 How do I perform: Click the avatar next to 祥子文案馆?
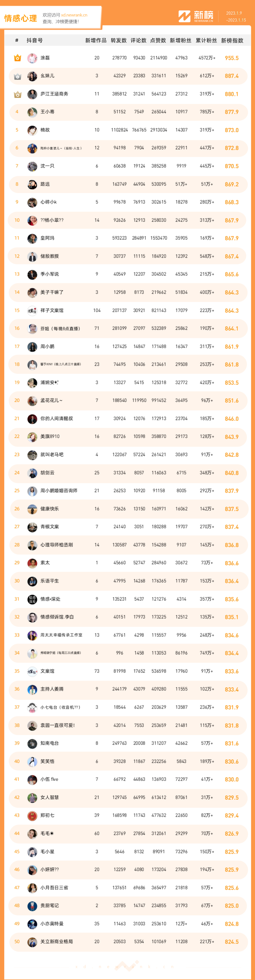tap(32, 310)
